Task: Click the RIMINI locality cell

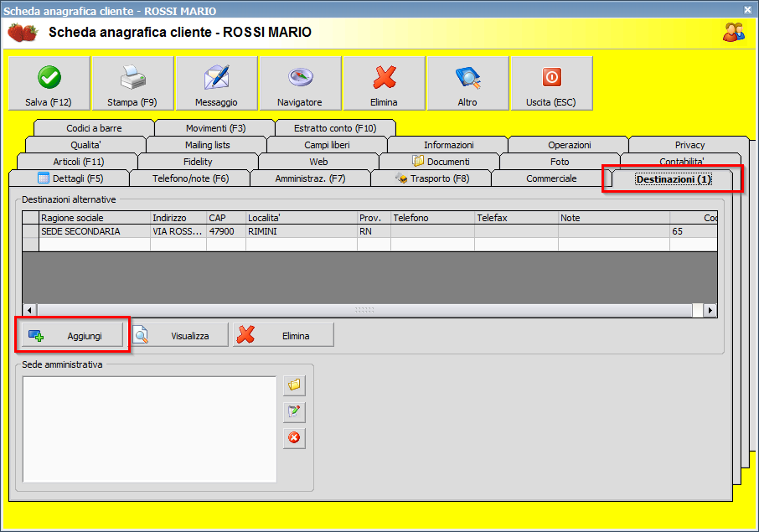Action: coord(301,231)
